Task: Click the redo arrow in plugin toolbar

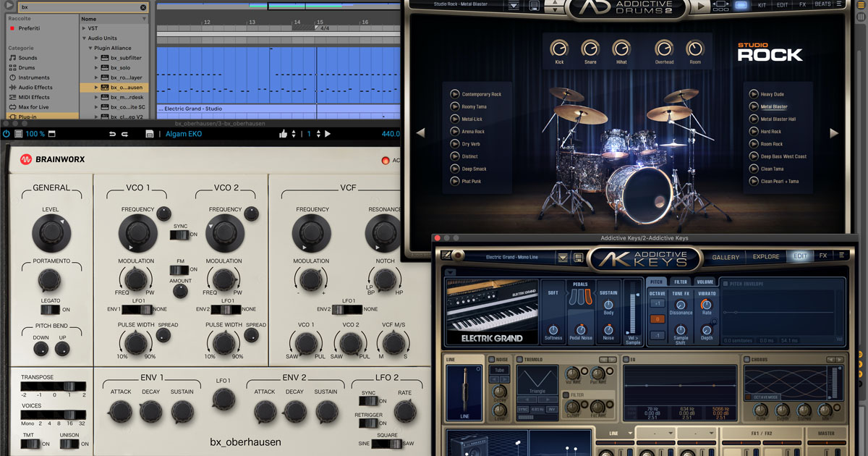Action: 124,134
